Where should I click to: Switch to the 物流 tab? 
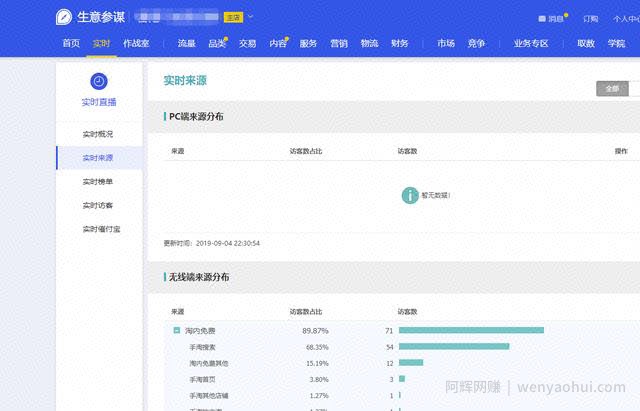pyautogui.click(x=369, y=43)
